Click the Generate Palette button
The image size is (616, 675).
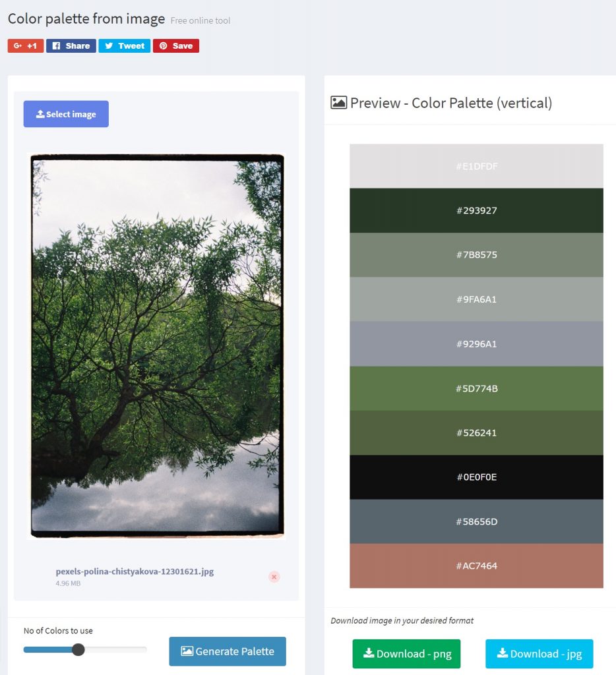tap(228, 651)
